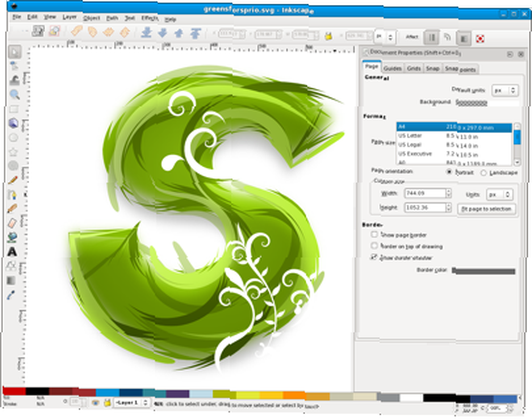Lower selection one step

[x=163, y=33]
